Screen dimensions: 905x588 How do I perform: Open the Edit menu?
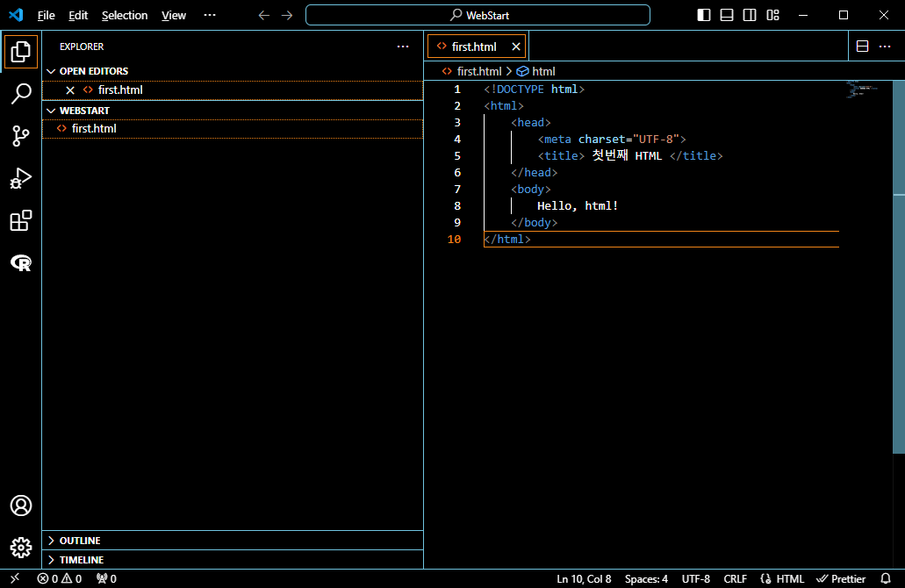pos(78,16)
